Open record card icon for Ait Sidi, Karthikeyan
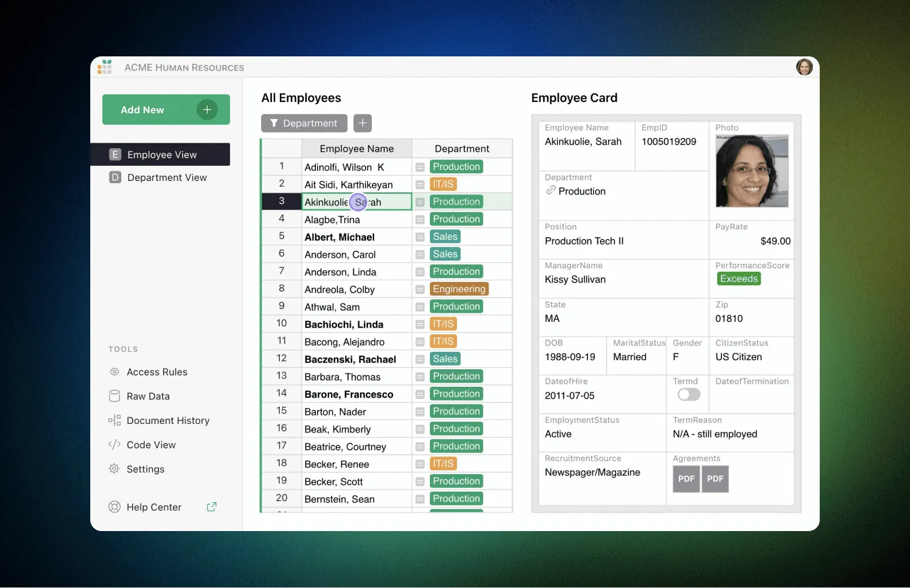910x588 pixels. [420, 185]
